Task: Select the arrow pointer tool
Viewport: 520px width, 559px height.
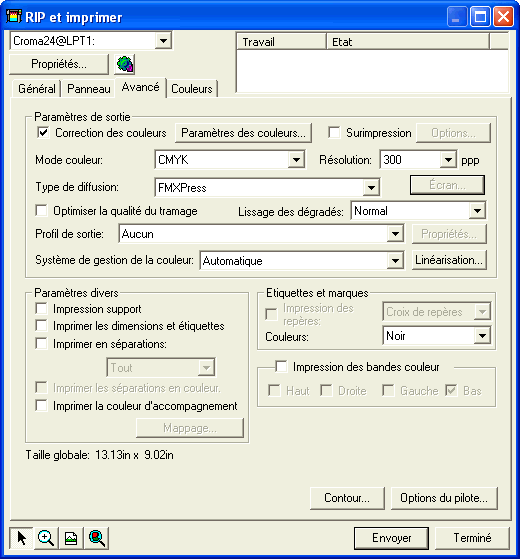Action: coord(21,538)
